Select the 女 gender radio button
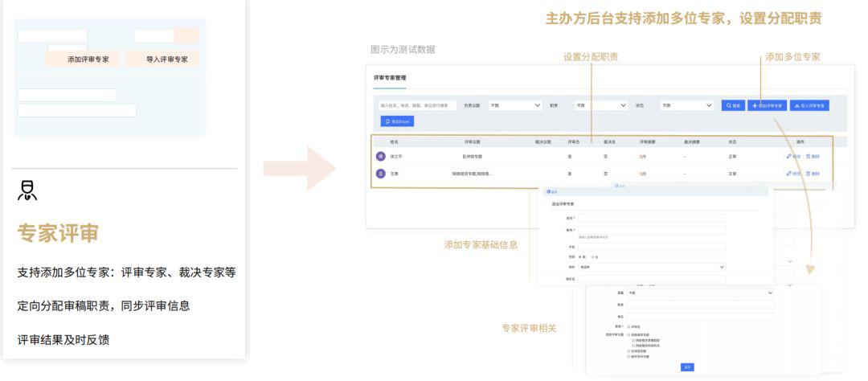The height and width of the screenshot is (381, 868). (x=593, y=256)
